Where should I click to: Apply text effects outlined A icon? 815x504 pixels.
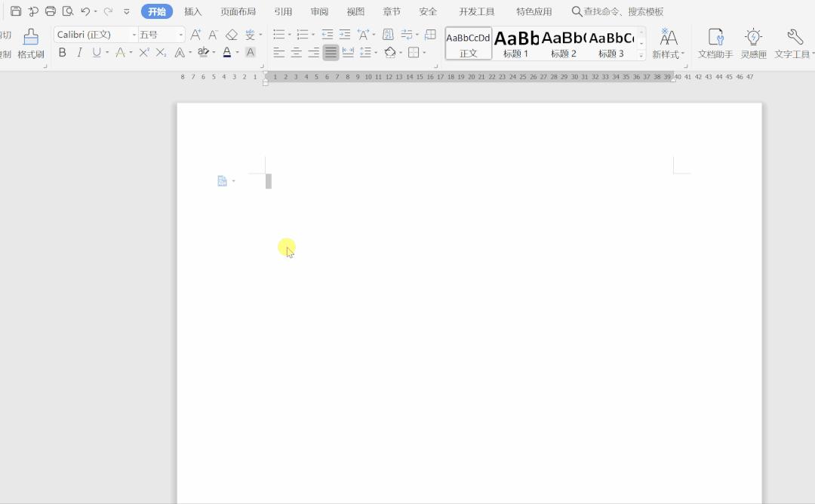pos(180,53)
